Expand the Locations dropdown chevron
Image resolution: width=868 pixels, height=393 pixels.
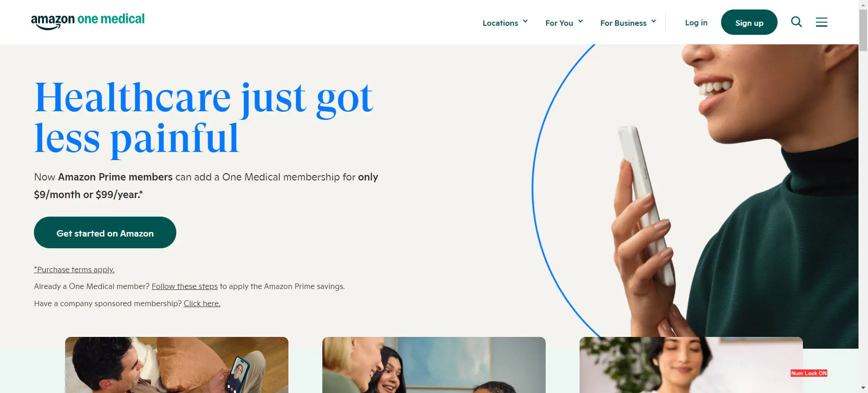click(525, 21)
